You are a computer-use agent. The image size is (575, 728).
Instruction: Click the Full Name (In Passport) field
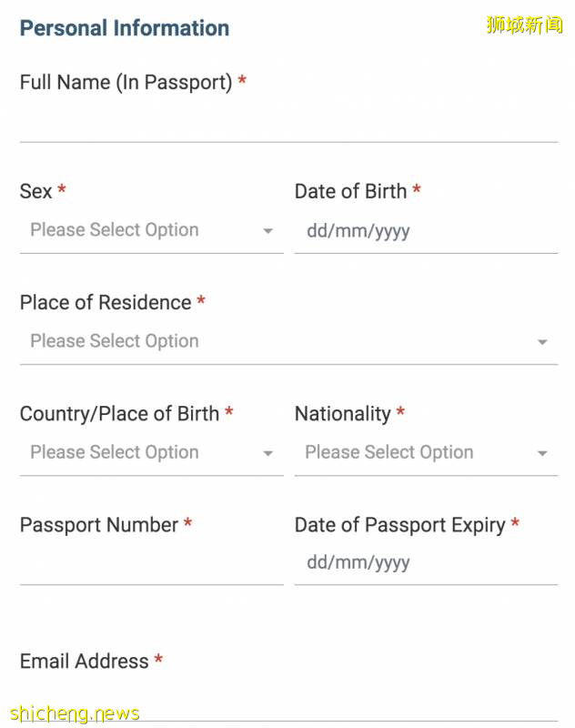pyautogui.click(x=288, y=122)
